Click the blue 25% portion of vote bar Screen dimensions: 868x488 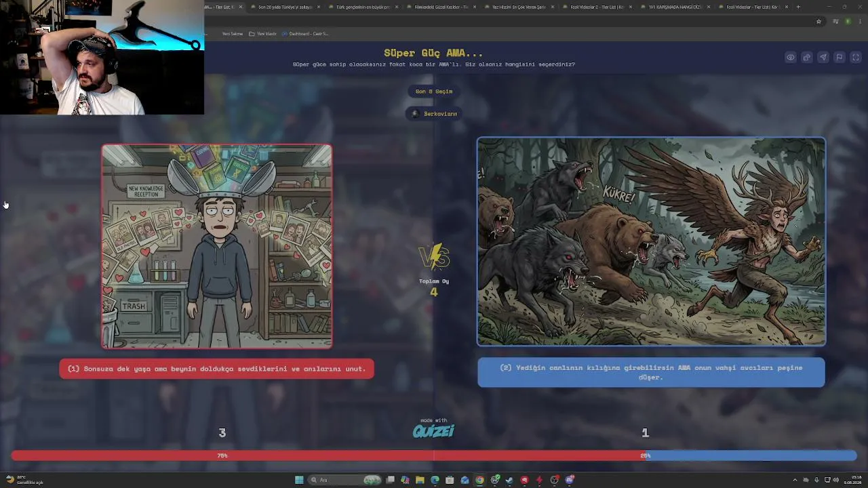pyautogui.click(x=751, y=455)
